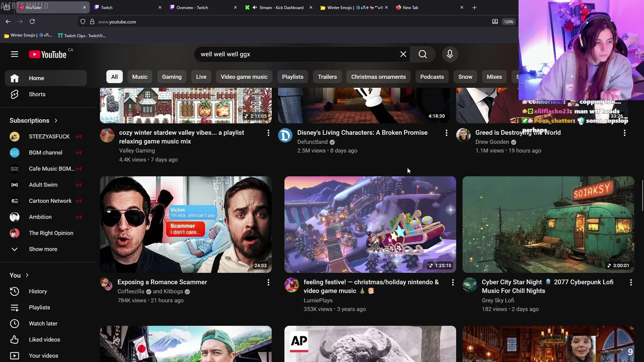Open more options for Cyber City video
Viewport: 644px width, 362px height.
click(x=630, y=283)
